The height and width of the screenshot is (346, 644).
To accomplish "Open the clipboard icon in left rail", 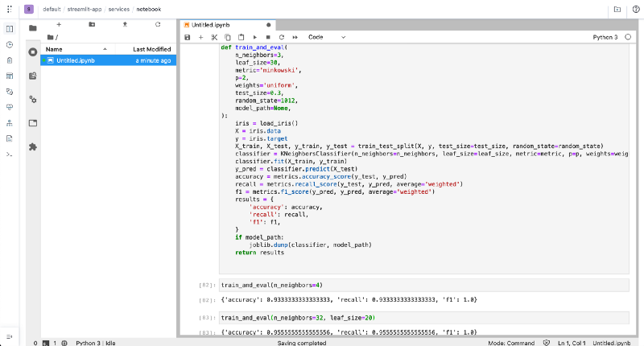I will point(10,60).
